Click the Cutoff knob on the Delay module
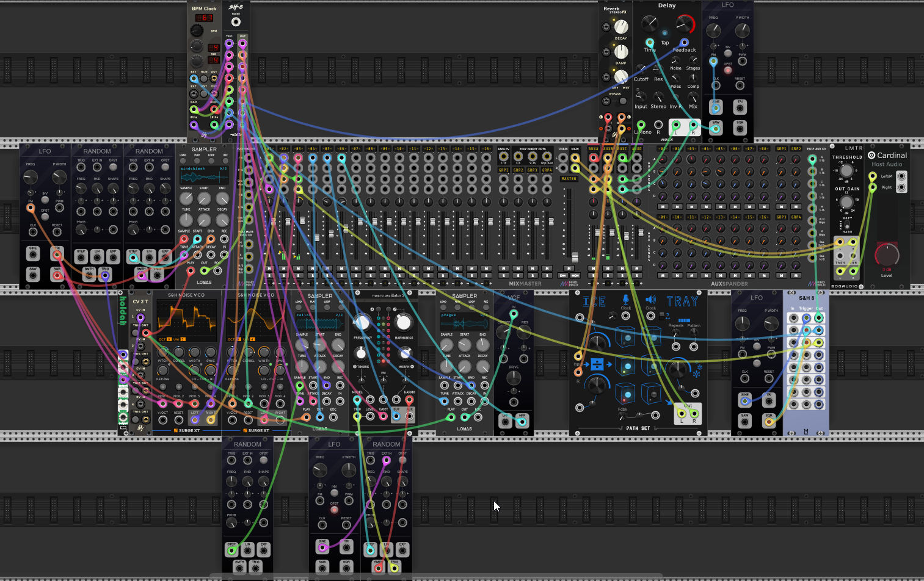Screen dimensions: 924x581 coord(641,69)
